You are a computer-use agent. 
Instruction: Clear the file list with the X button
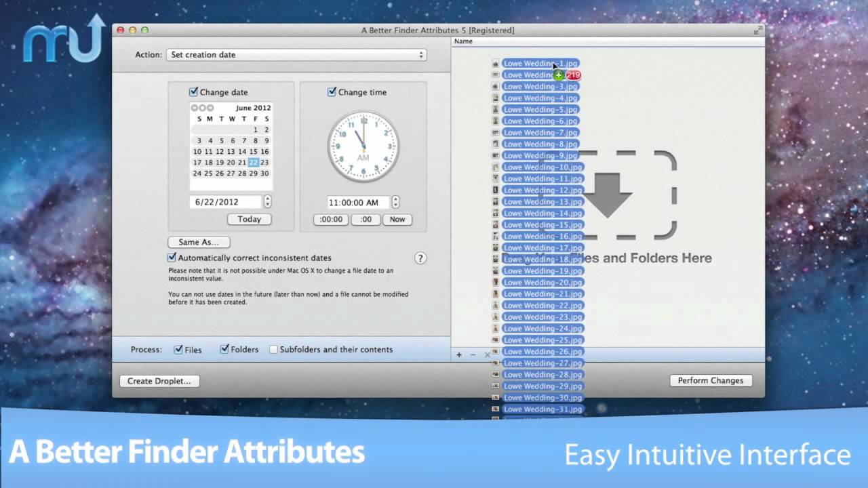[487, 354]
